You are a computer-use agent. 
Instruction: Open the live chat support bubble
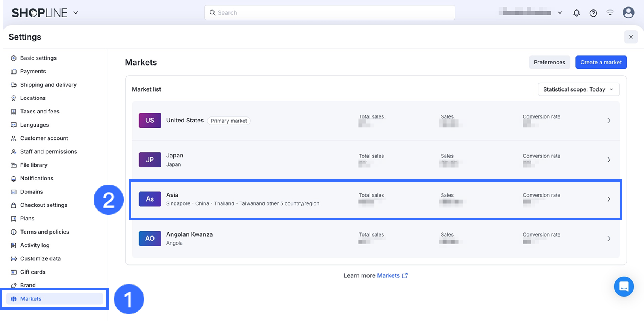(624, 287)
